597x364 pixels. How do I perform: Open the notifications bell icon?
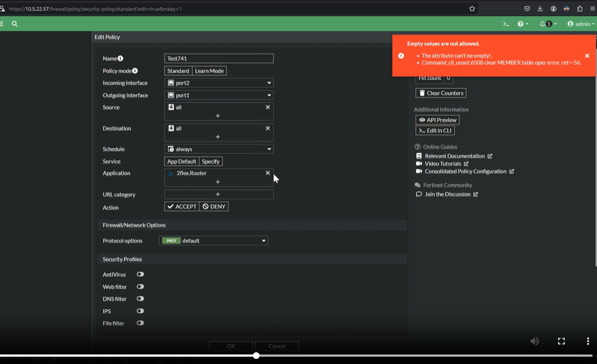542,24
